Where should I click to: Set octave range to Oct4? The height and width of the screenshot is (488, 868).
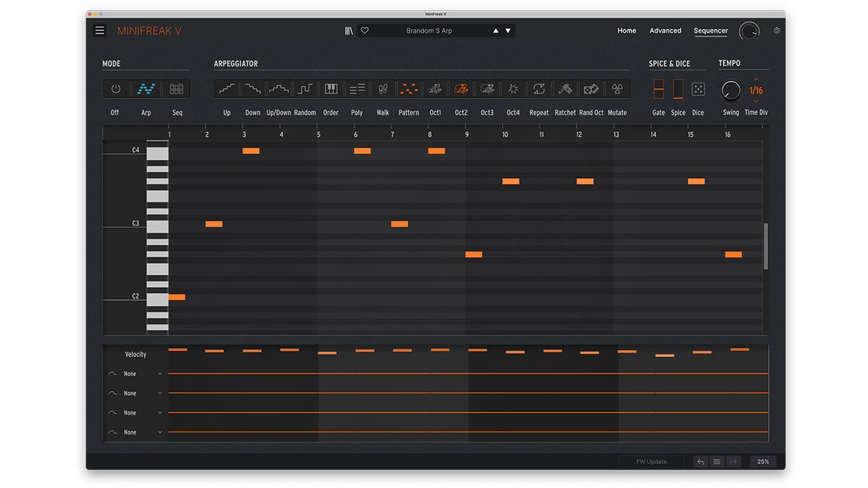(x=513, y=89)
